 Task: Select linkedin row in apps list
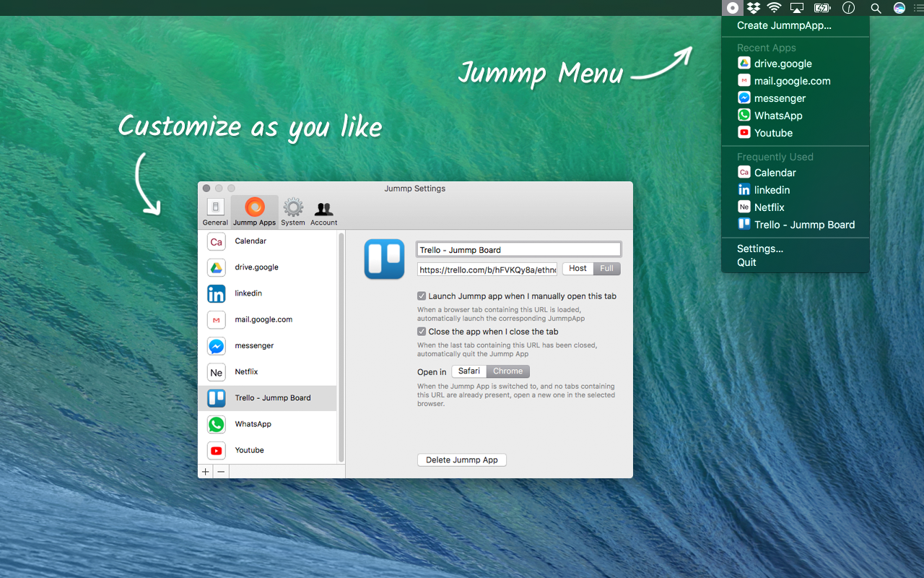pyautogui.click(x=267, y=293)
